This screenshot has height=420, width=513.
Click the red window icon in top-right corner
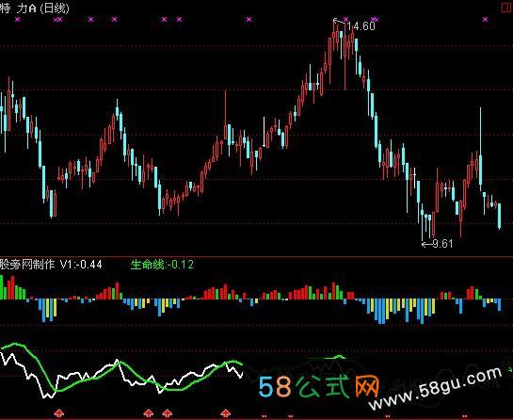click(x=507, y=8)
